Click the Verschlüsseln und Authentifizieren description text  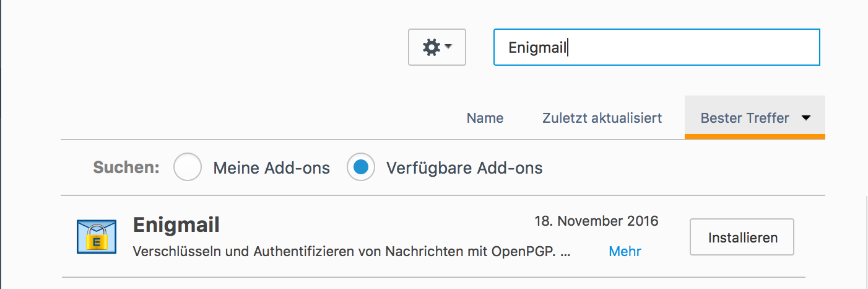coord(352,252)
